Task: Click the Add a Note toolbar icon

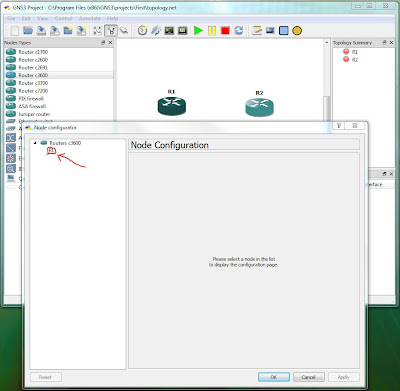Action: [x=257, y=31]
